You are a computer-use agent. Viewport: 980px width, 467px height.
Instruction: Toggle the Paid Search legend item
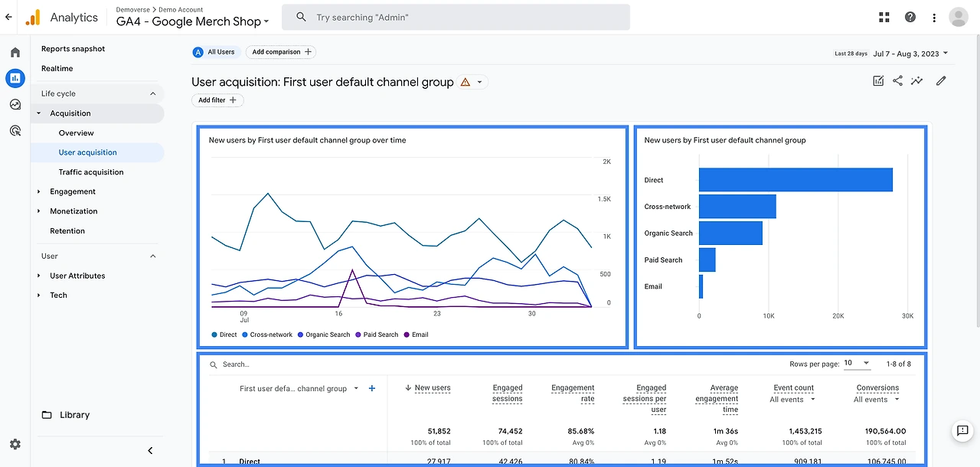(x=377, y=335)
